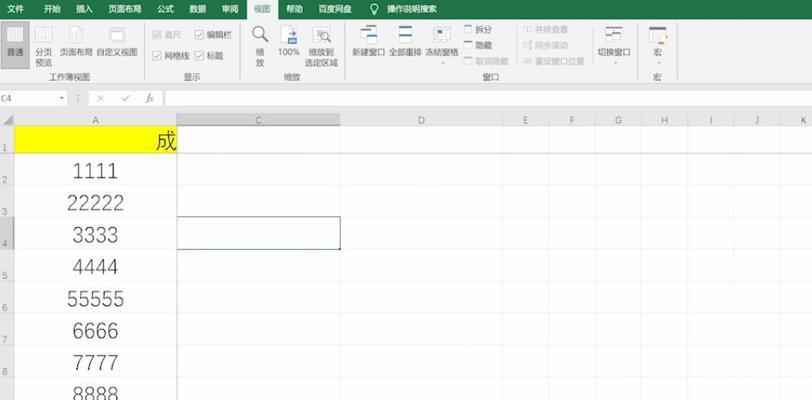Click Arrange All (全部重排)
The image size is (812, 400).
[405, 41]
